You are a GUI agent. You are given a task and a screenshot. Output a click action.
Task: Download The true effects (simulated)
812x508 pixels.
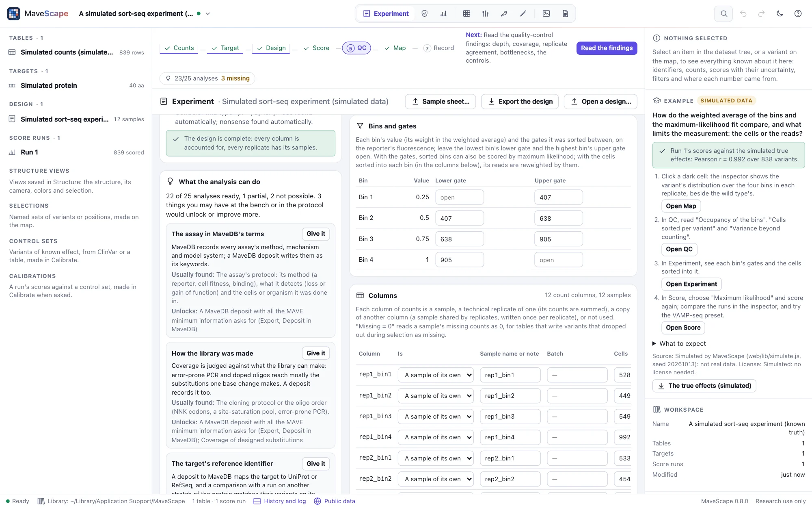[704, 386]
